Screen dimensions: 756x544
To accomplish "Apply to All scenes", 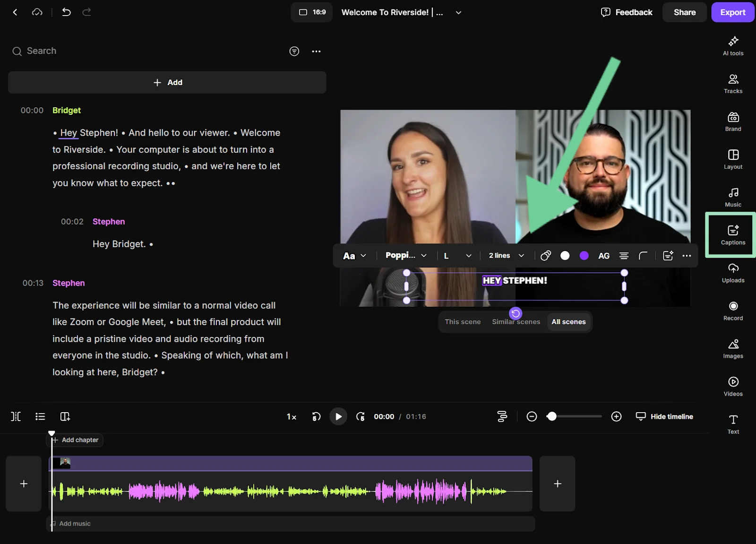I will click(x=568, y=322).
